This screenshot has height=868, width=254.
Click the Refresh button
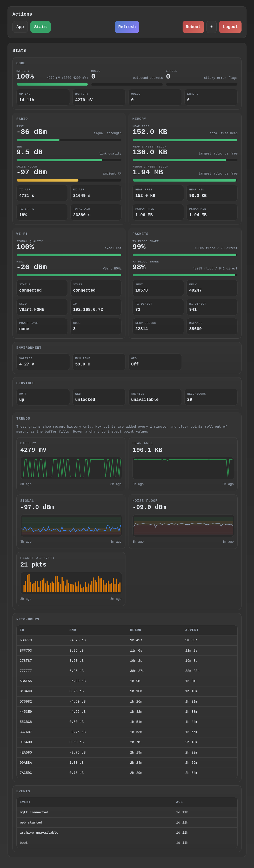(127, 27)
